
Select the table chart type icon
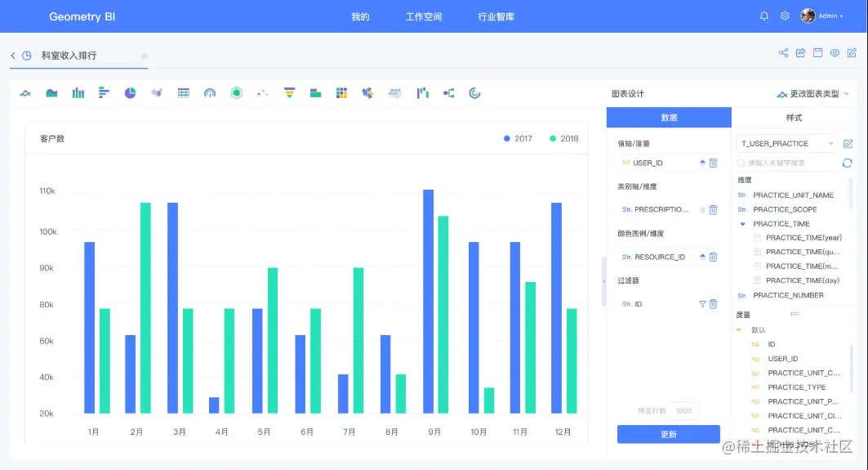(183, 93)
